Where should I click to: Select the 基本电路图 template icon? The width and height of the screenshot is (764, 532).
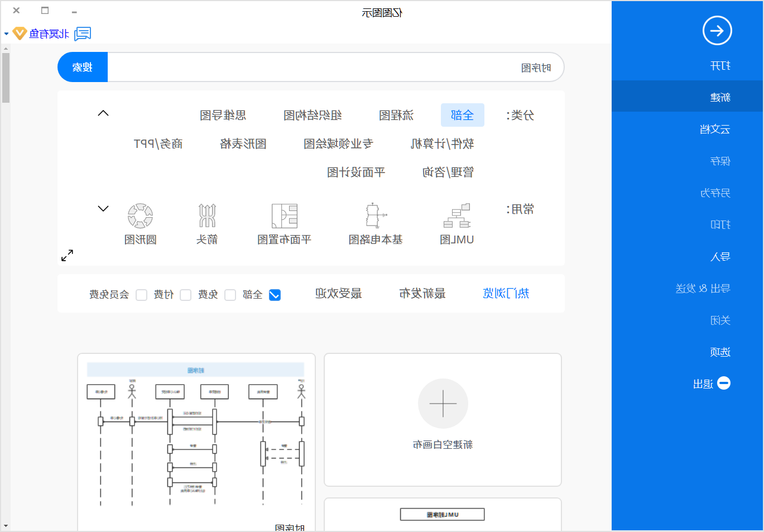pos(376,215)
